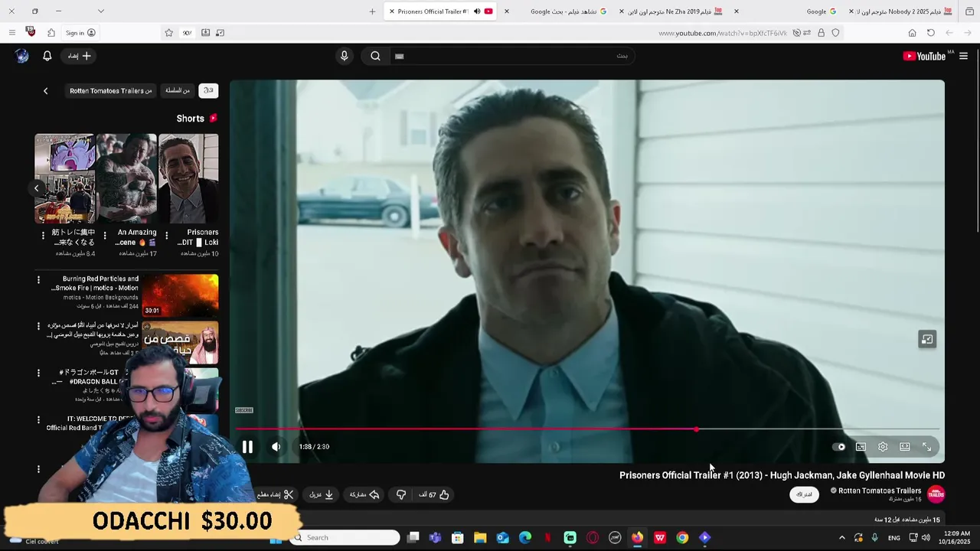
Task: Toggle the autoplay switch in player
Action: pos(840,447)
